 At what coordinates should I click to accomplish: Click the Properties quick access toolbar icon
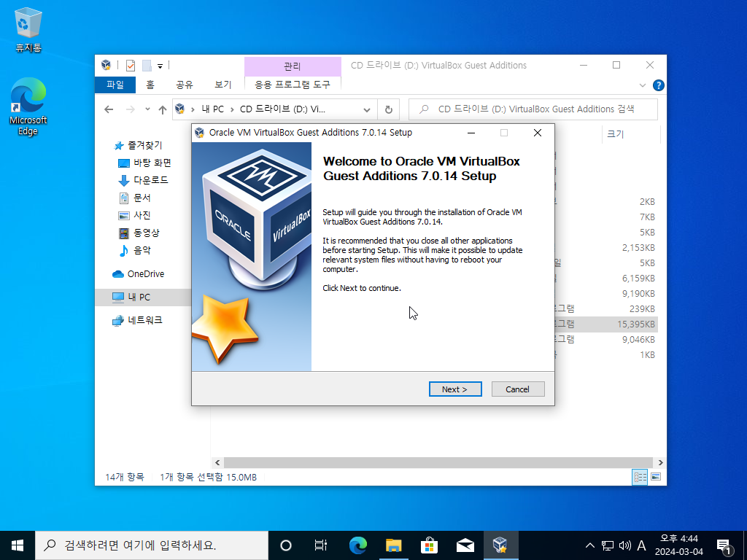pyautogui.click(x=130, y=65)
